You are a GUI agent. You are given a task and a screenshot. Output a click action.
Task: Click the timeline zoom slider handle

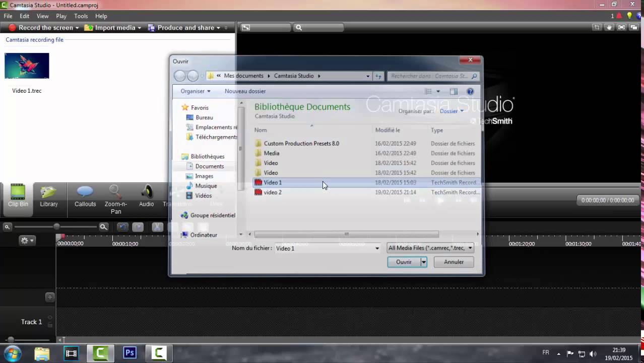click(x=56, y=227)
